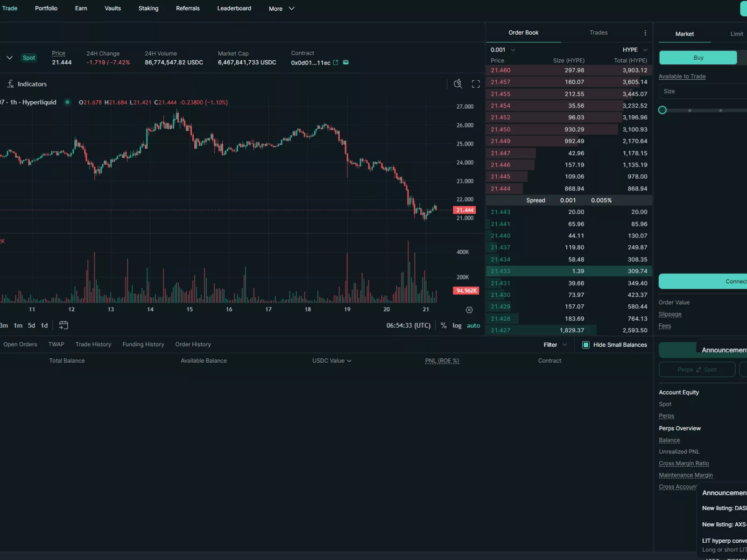Click the Connect wallet button

(x=703, y=281)
